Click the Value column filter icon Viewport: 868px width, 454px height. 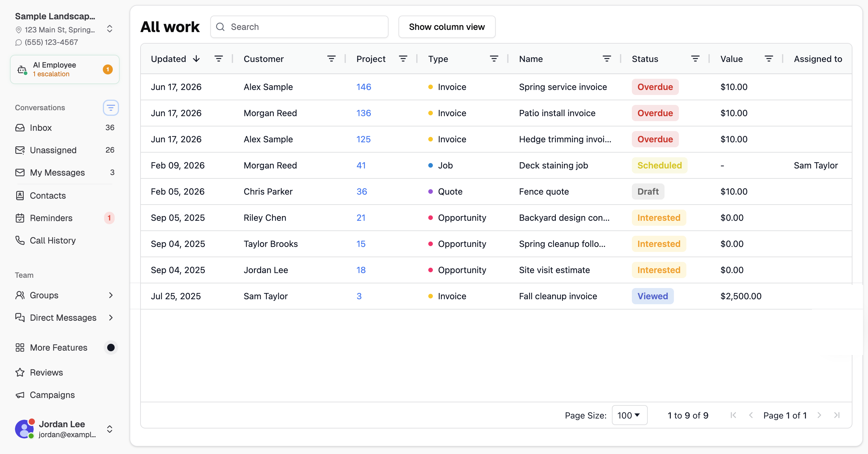point(769,59)
